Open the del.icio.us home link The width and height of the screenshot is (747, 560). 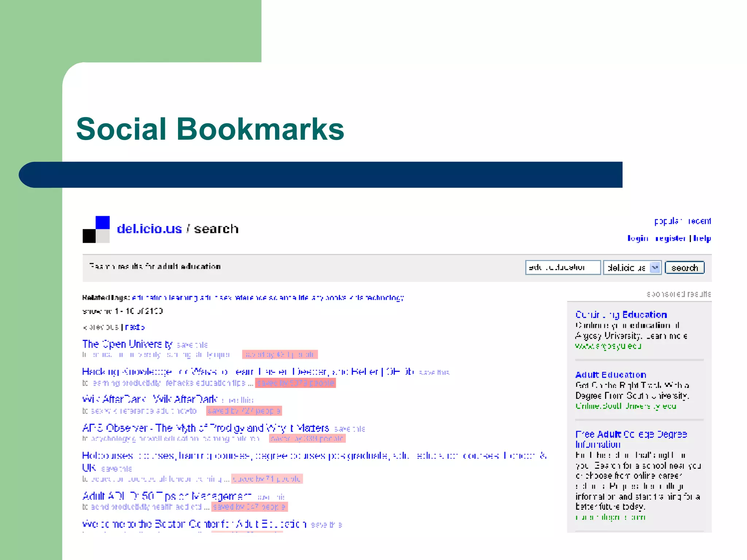[149, 229]
